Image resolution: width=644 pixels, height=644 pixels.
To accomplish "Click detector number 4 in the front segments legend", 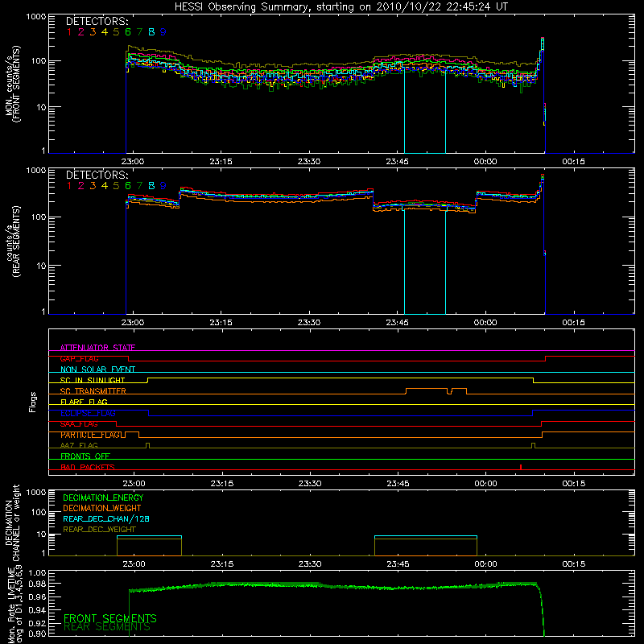I will pyautogui.click(x=105, y=32).
